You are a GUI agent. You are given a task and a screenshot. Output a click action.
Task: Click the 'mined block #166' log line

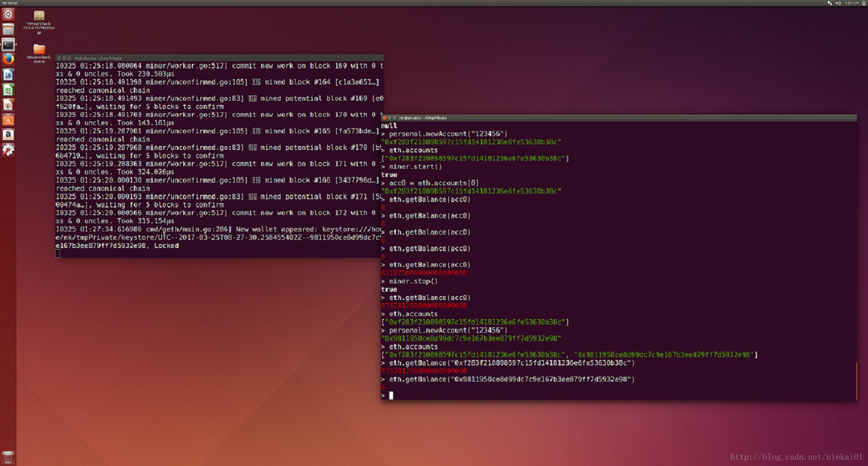click(217, 180)
